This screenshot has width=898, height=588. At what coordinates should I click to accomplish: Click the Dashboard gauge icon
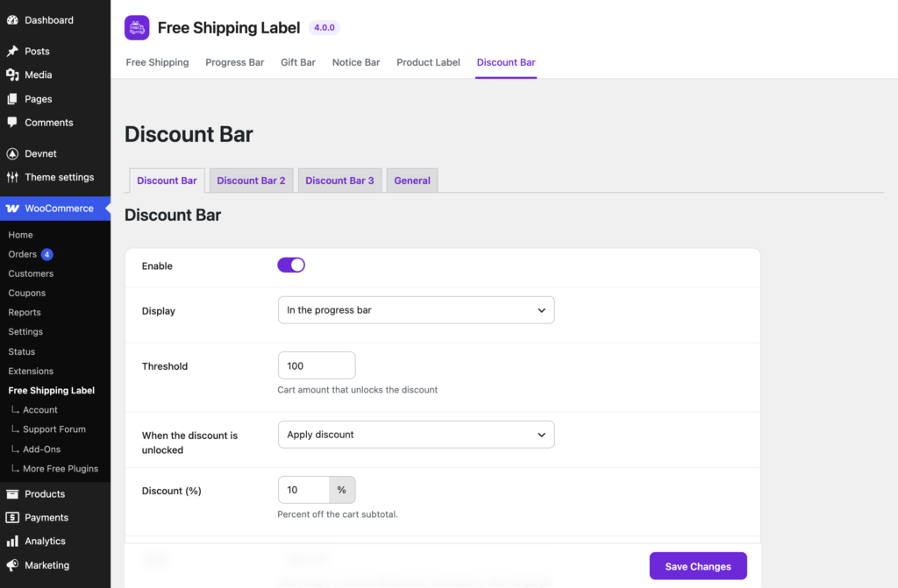(x=12, y=20)
